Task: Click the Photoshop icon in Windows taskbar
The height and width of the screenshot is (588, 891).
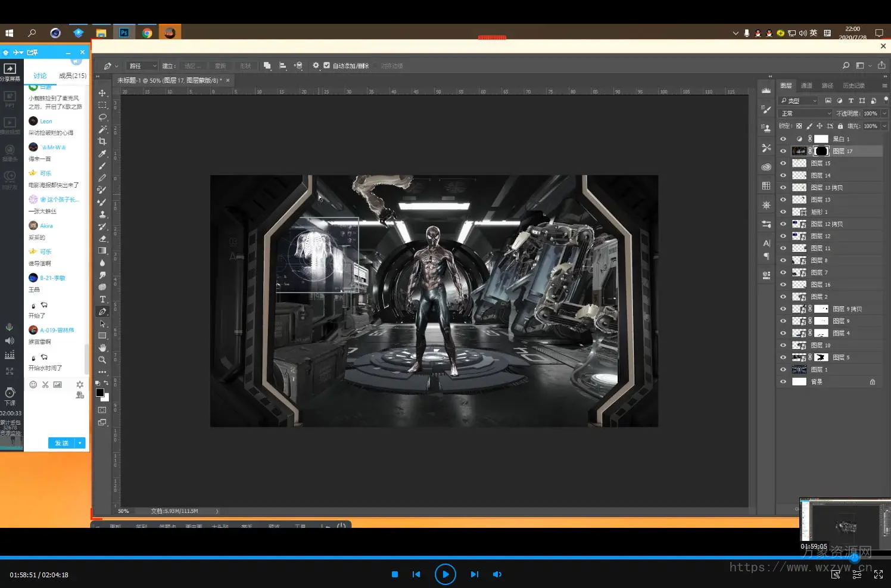Action: point(124,33)
